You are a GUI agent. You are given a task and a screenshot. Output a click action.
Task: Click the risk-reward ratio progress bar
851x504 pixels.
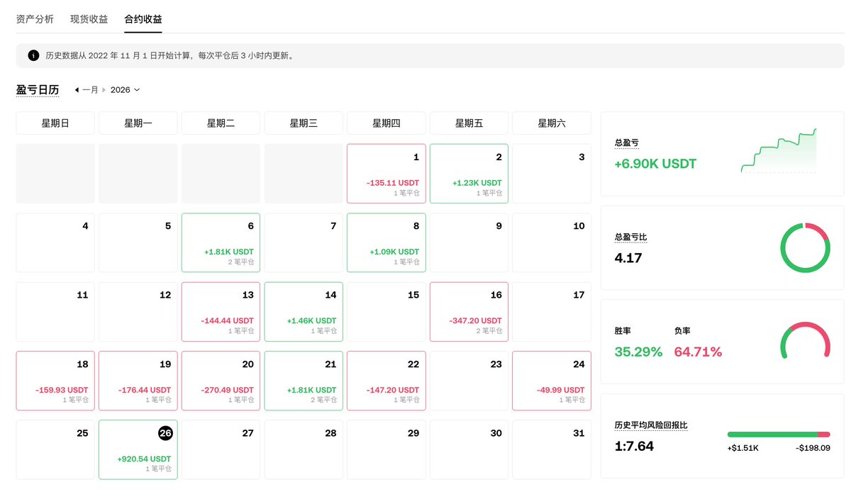point(779,435)
